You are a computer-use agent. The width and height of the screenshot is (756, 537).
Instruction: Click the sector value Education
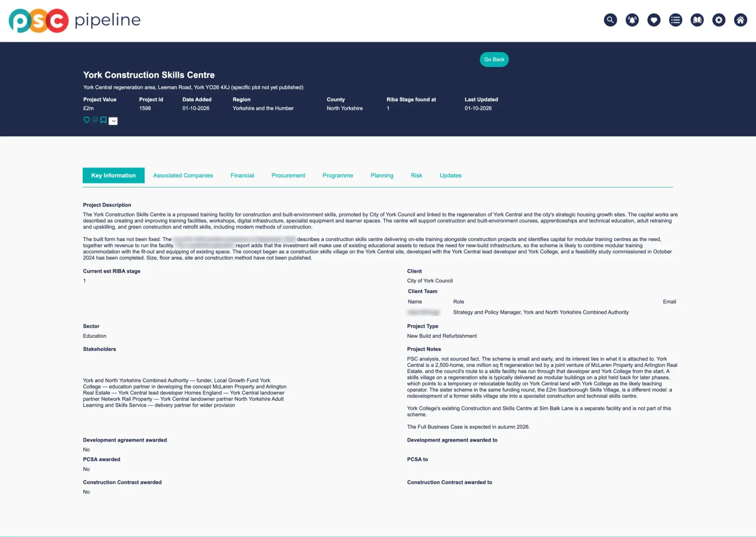click(x=94, y=336)
